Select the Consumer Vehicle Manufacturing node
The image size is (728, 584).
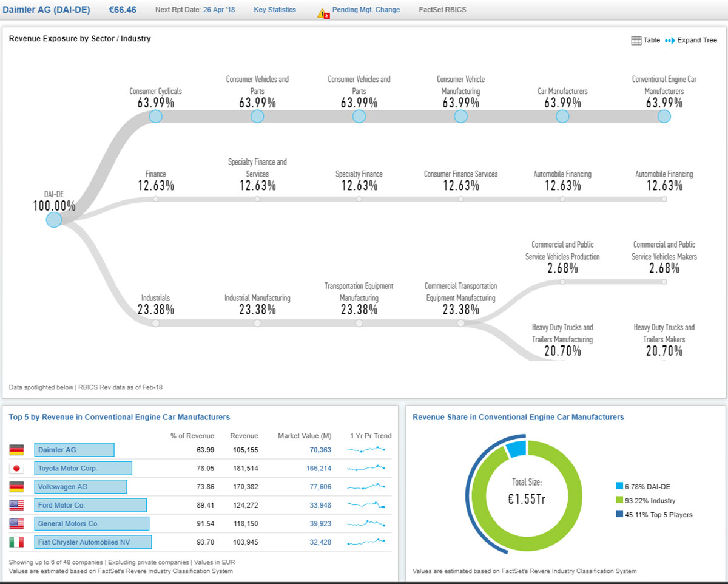[x=461, y=116]
